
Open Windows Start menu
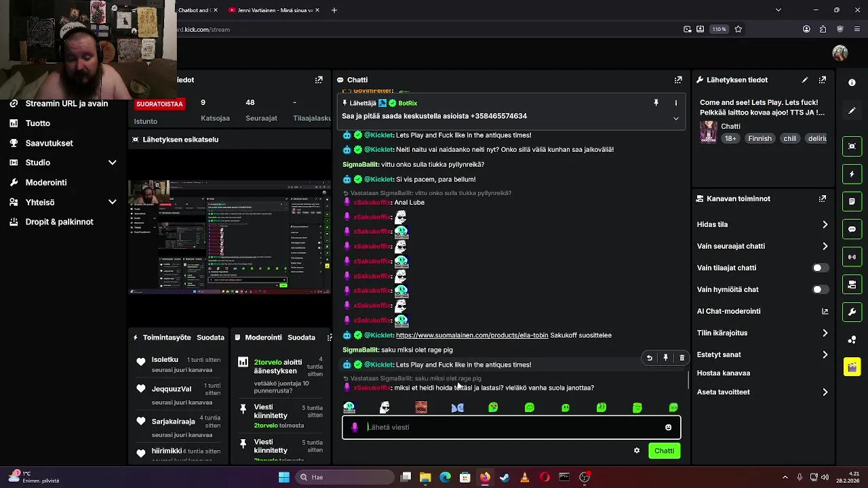click(284, 477)
